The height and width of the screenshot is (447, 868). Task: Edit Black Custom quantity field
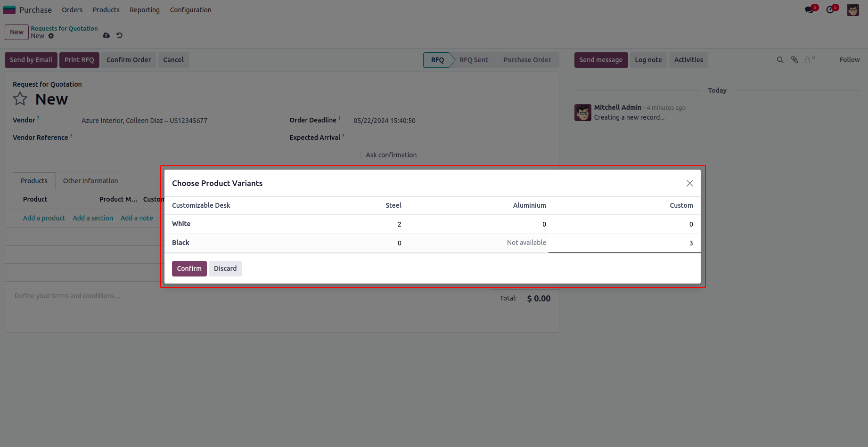(624, 243)
